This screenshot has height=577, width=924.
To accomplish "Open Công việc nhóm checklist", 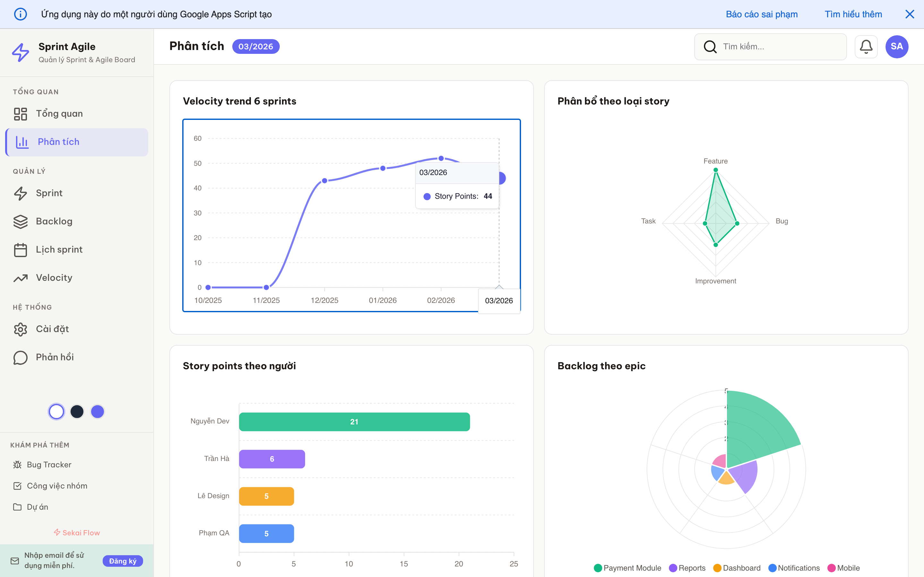I will [x=57, y=485].
